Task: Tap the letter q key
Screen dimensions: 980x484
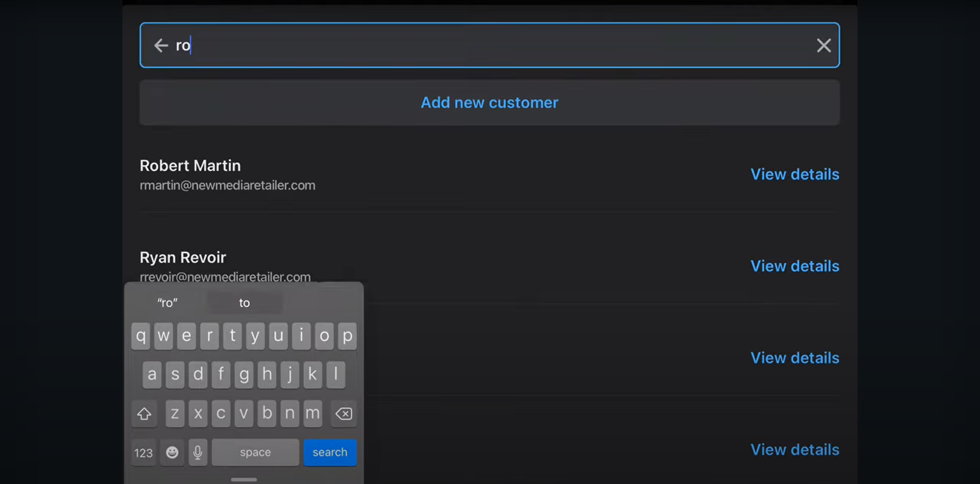Action: pyautogui.click(x=141, y=336)
